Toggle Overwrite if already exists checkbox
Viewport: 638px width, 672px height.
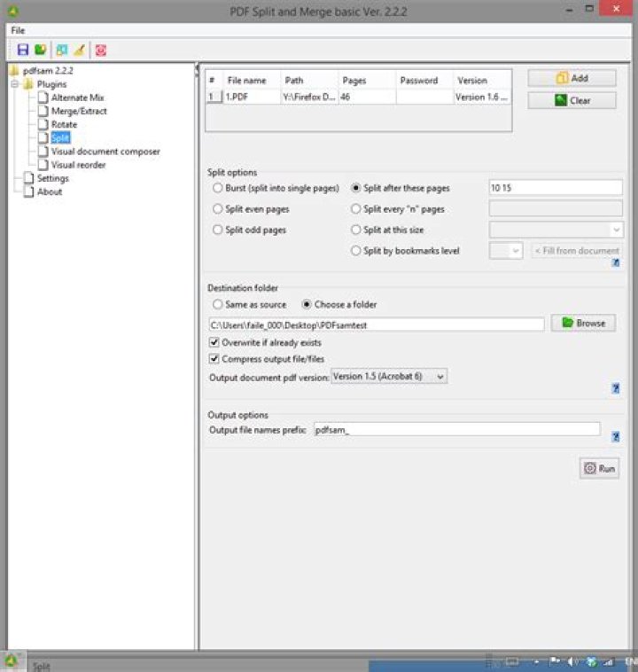(x=214, y=342)
